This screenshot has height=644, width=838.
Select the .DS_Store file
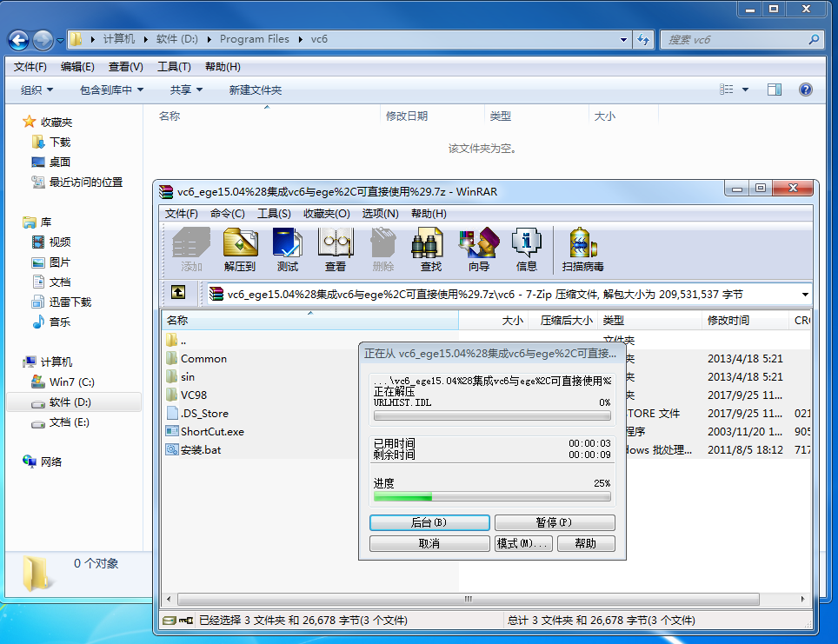coord(204,413)
